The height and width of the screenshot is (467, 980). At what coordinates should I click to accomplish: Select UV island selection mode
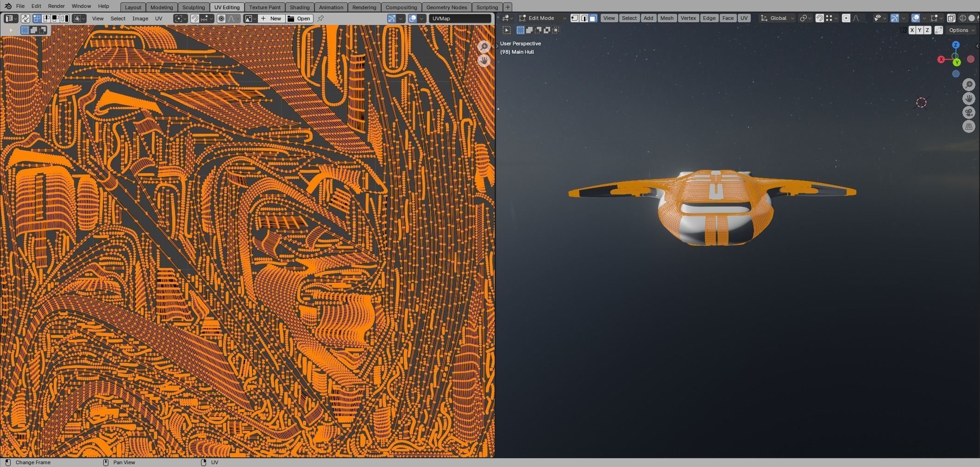click(x=64, y=19)
